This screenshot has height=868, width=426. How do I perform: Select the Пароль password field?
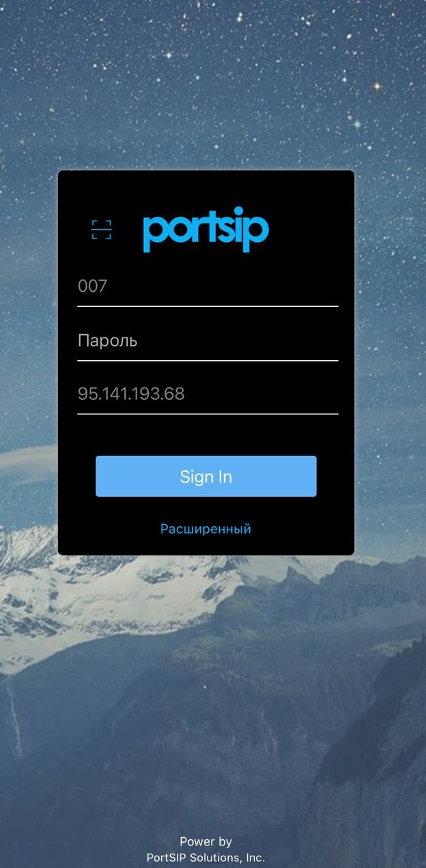coord(208,340)
